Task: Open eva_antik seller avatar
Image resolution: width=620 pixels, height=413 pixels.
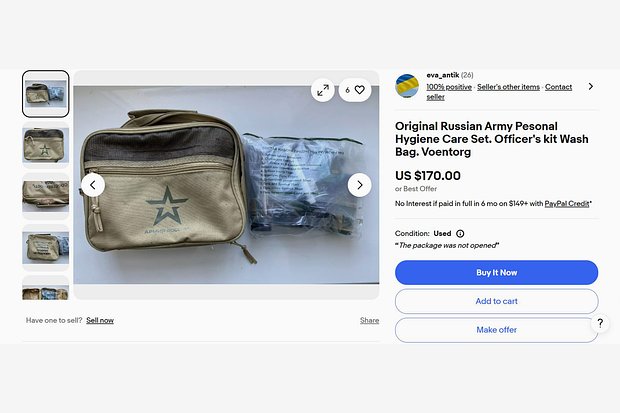Action: [x=407, y=85]
